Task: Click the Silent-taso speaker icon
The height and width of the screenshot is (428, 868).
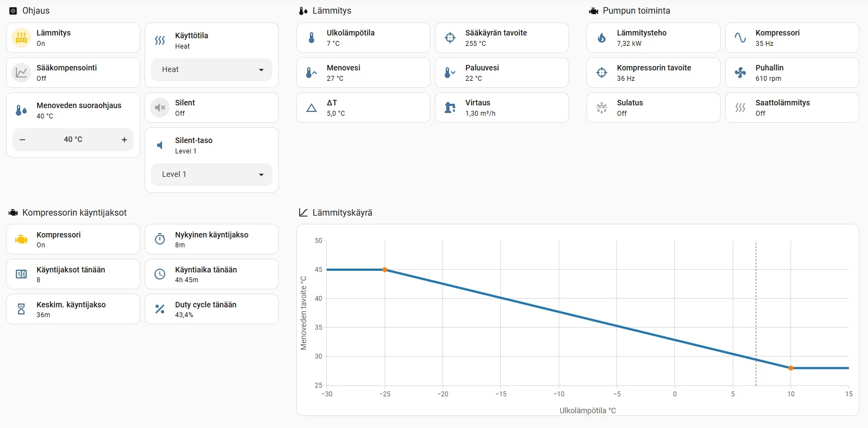Action: (160, 145)
